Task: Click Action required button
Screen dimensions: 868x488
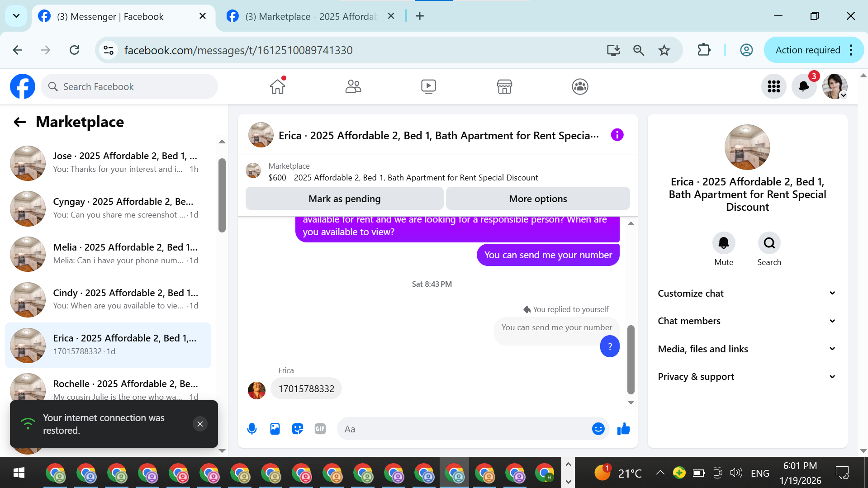Action: pos(808,50)
